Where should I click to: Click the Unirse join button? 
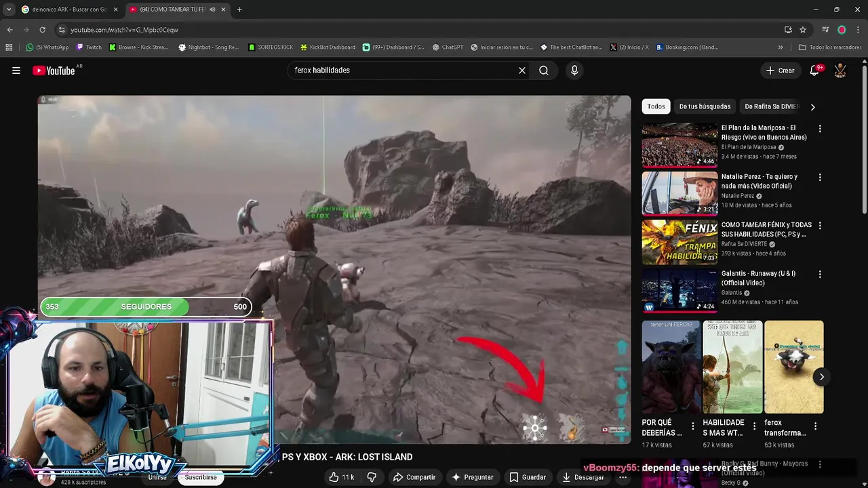(157, 477)
